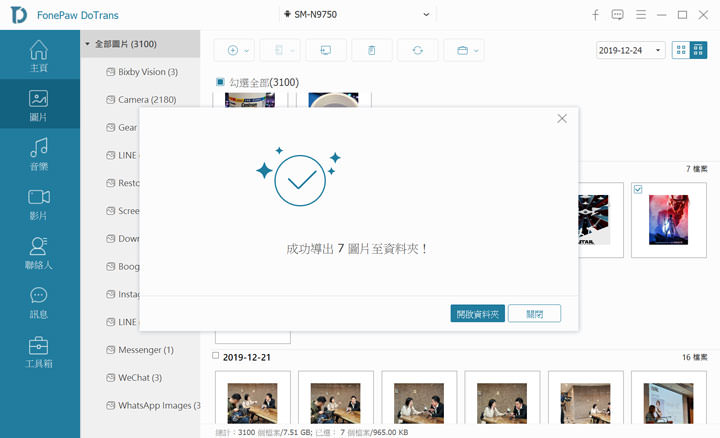
Task: Expand the add photos dropdown arrow
Action: pyautogui.click(x=246, y=51)
